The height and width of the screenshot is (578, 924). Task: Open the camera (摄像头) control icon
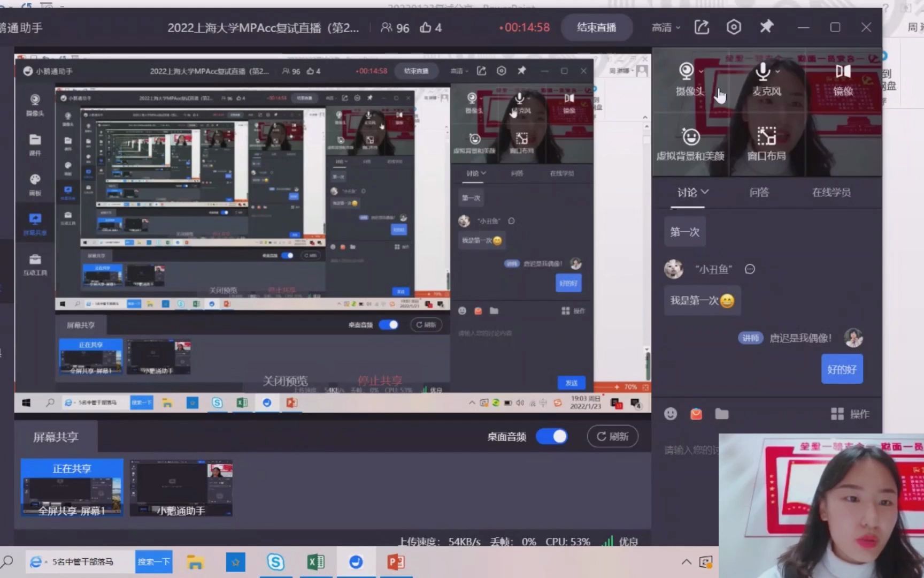[x=686, y=71]
